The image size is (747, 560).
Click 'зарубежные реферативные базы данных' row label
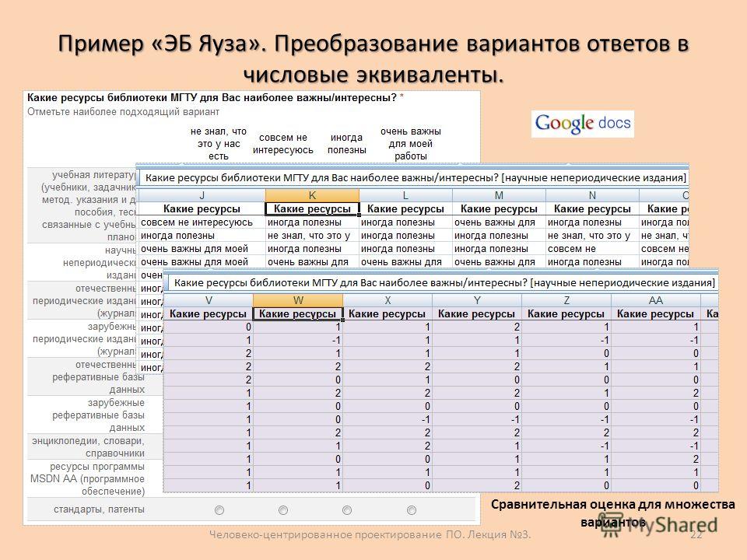pos(98,415)
